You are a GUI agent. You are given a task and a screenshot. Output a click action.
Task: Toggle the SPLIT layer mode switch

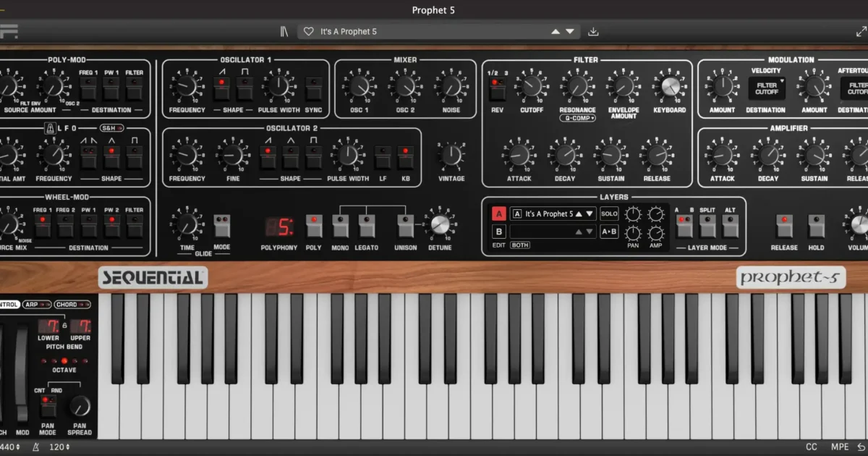[x=707, y=226]
